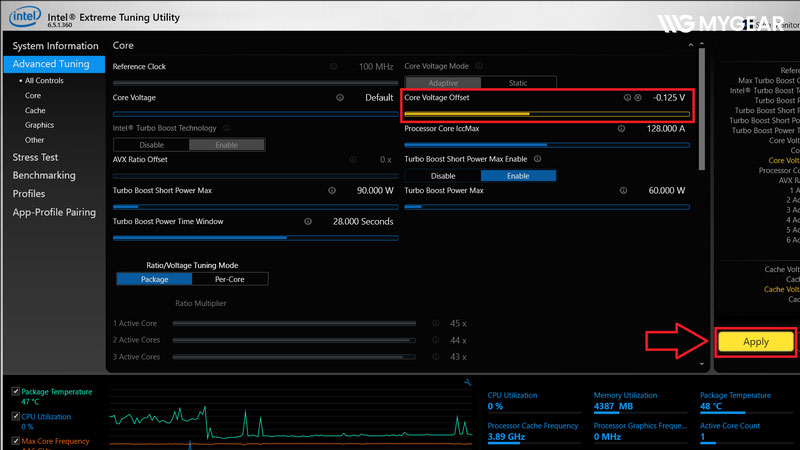Enable Turbo Boost Short Power Max

click(518, 176)
